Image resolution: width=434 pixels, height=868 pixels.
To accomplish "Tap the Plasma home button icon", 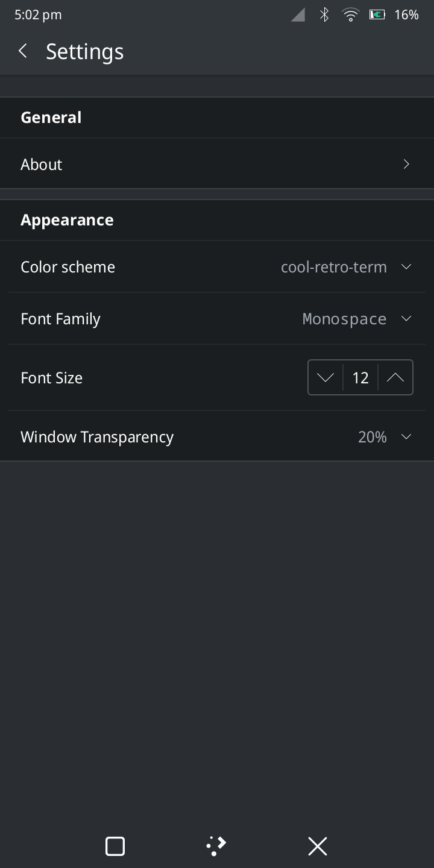I will [216, 846].
